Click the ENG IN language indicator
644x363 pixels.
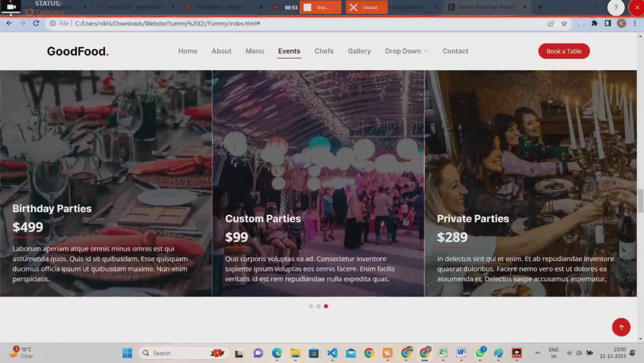[x=554, y=353]
